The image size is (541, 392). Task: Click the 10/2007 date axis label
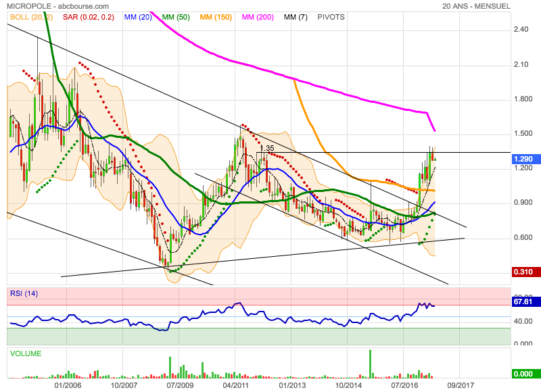coord(124,385)
